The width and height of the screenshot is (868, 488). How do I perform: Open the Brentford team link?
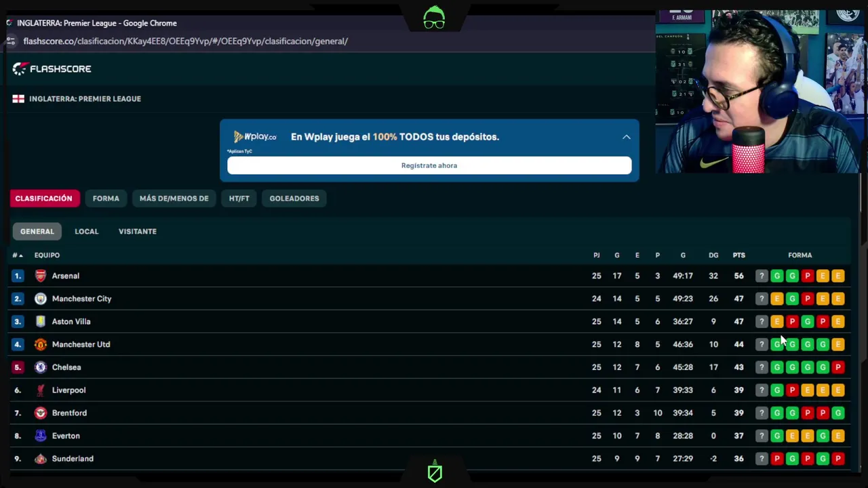tap(70, 413)
